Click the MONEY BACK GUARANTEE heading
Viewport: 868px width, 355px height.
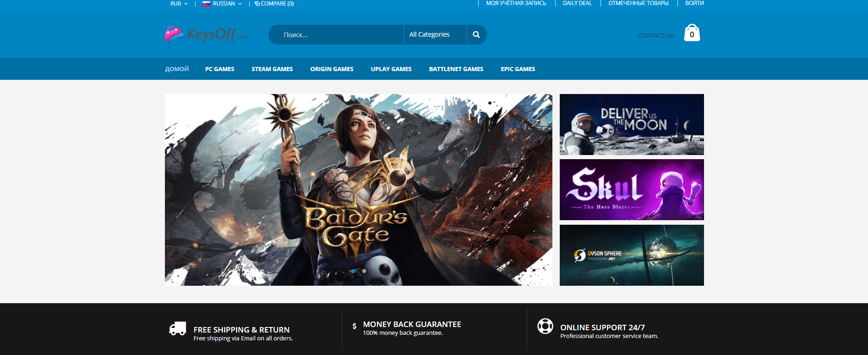coord(412,324)
